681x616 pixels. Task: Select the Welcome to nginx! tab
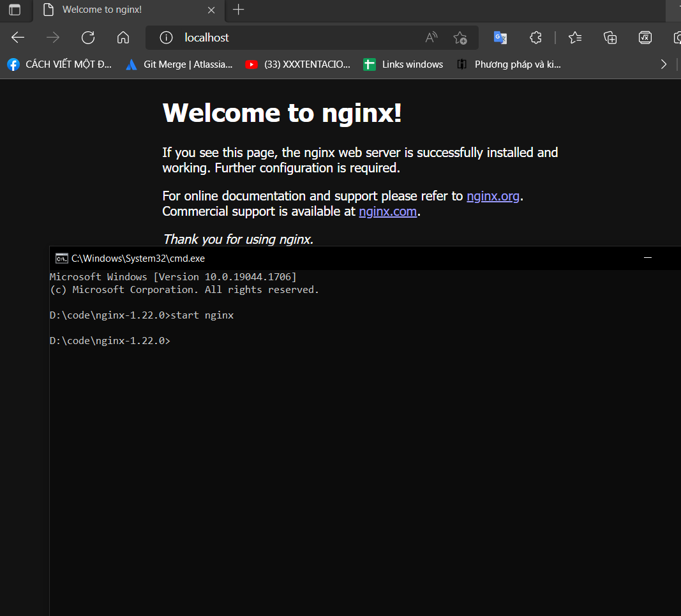click(x=129, y=10)
